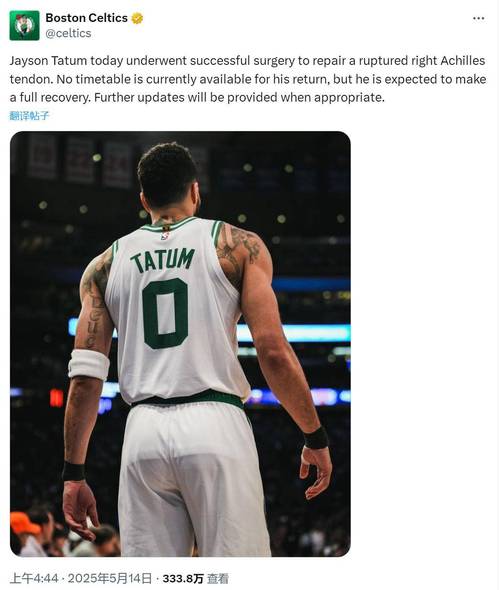Click the Boston Celtics display name
500x590 pixels.
click(x=87, y=18)
